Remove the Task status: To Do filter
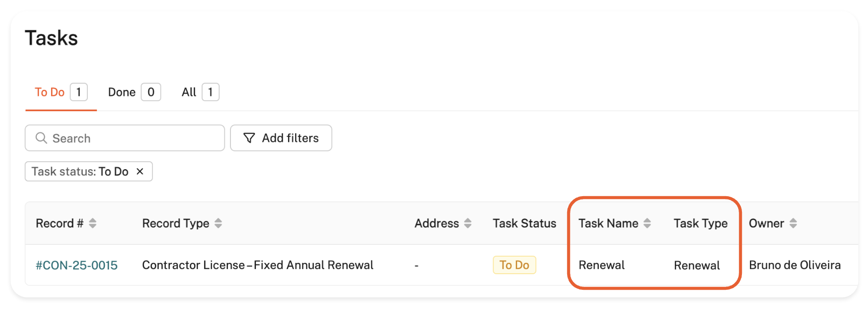This screenshot has height=312, width=868. tap(140, 172)
